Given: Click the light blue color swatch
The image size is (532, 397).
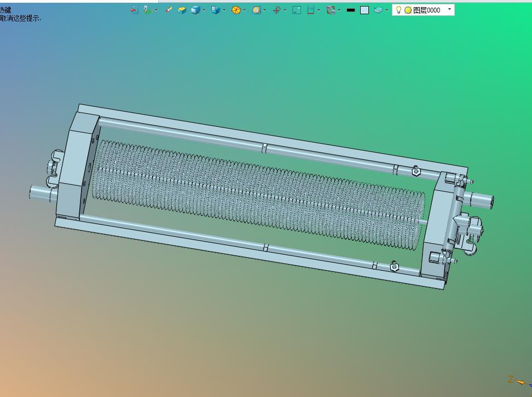Looking at the screenshot, I should coord(365,10).
